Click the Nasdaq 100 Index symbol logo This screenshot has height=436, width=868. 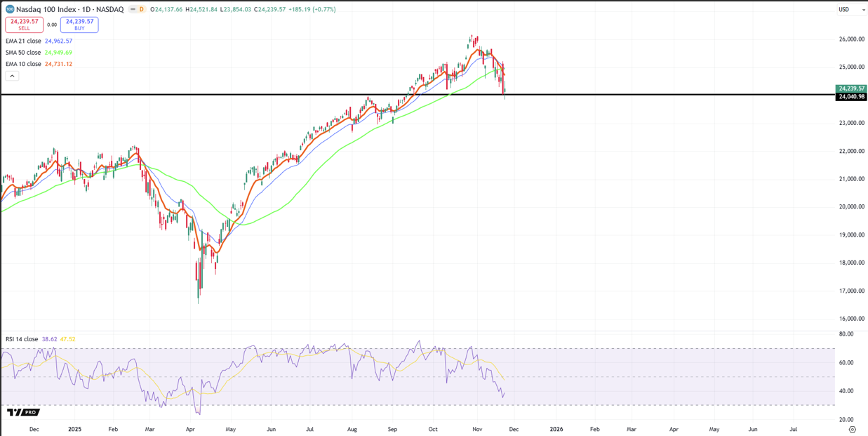click(10, 9)
